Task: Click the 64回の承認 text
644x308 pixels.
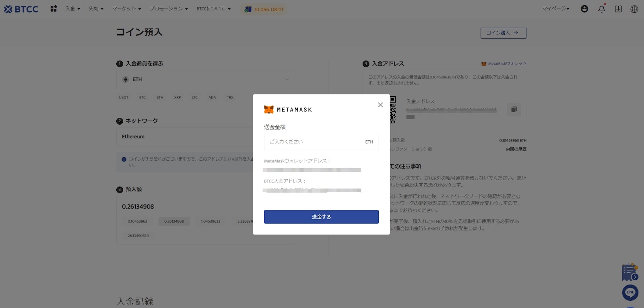Action: (516, 149)
